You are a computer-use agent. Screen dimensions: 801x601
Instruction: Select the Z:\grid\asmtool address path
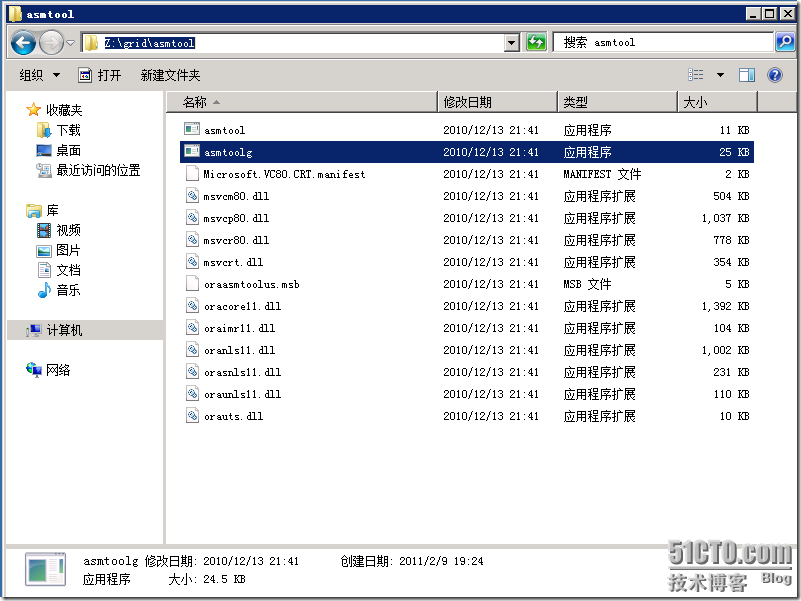pyautogui.click(x=149, y=43)
